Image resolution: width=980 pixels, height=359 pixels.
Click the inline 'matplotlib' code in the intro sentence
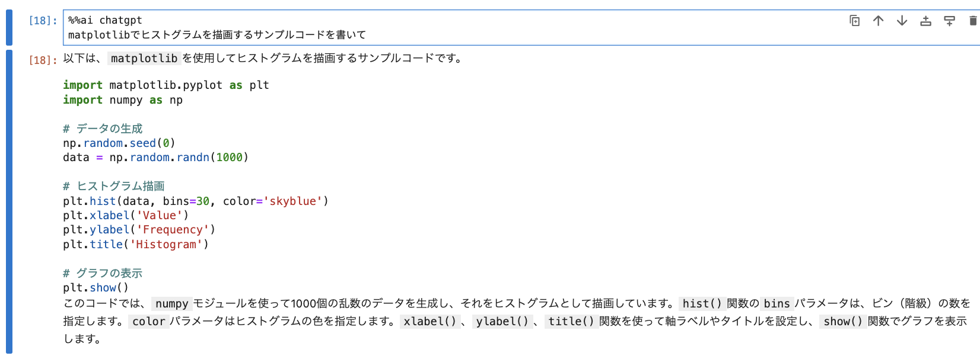click(144, 59)
